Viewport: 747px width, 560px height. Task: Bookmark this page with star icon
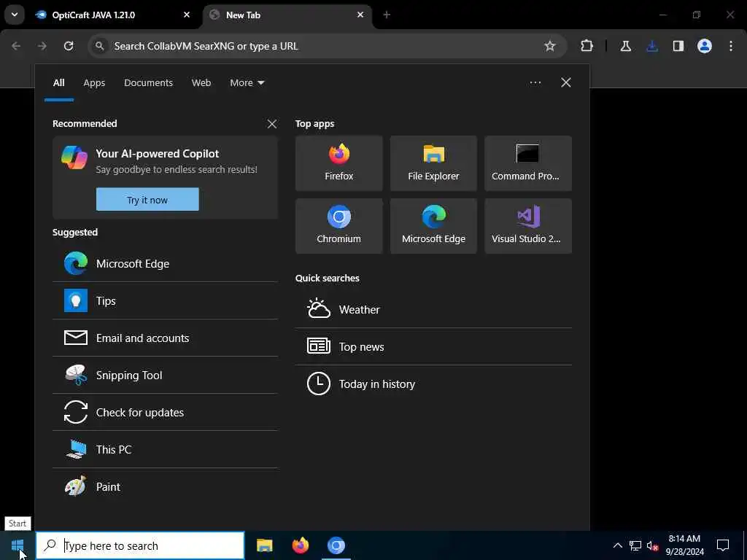point(550,46)
